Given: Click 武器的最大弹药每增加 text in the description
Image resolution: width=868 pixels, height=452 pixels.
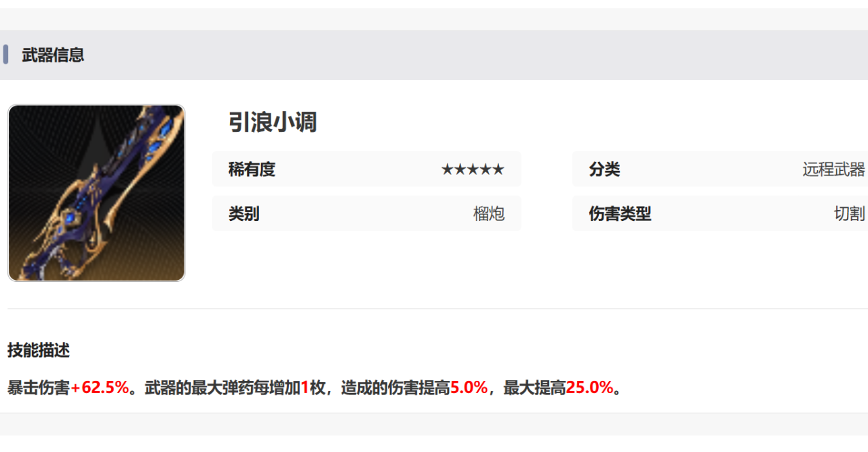Looking at the screenshot, I should 222,388.
